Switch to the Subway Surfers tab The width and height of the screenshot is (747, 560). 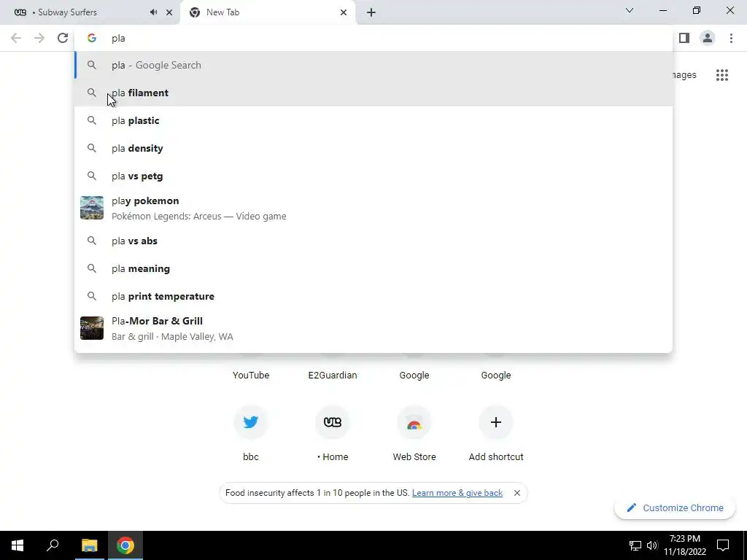pos(90,12)
